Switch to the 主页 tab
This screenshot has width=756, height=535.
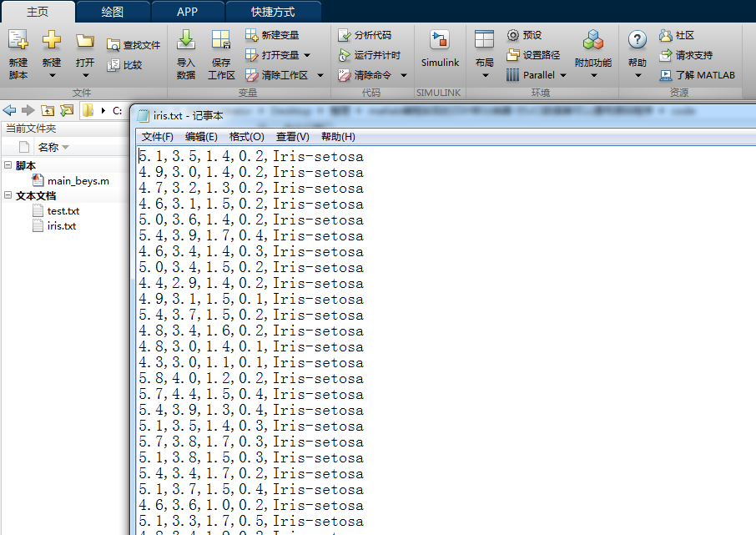pyautogui.click(x=38, y=12)
